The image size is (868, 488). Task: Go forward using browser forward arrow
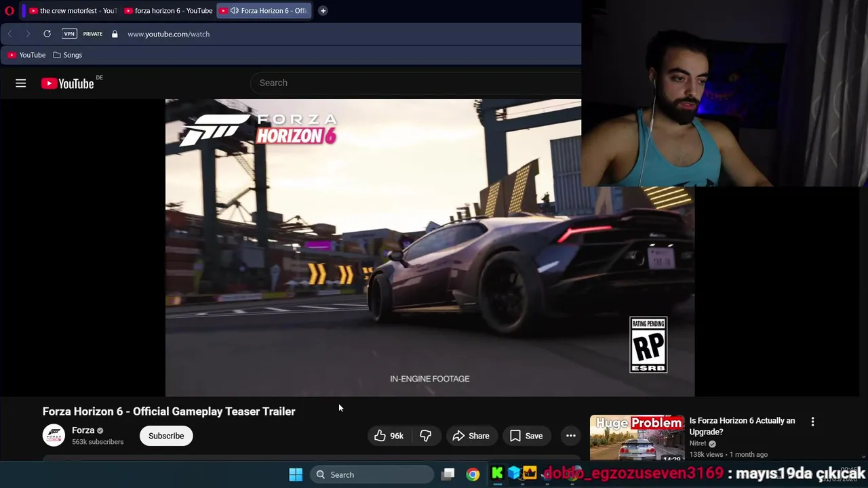coord(28,34)
